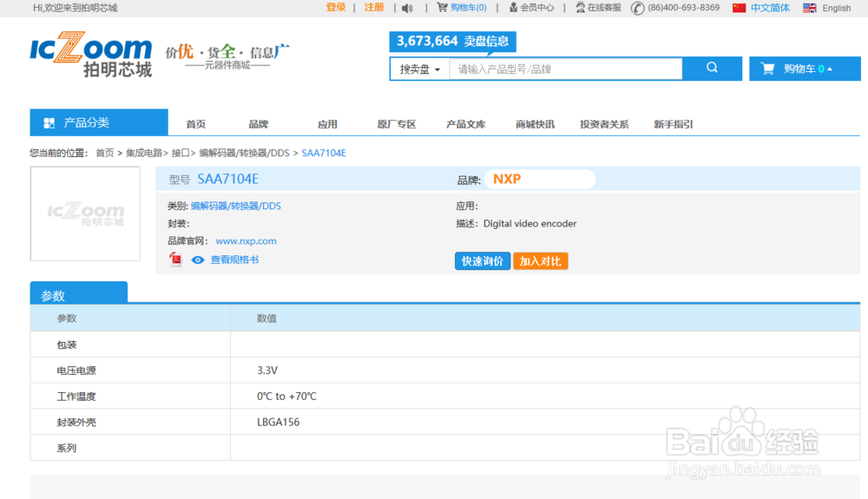Click the Digital video encoder description
The image size is (868, 499).
tap(529, 224)
